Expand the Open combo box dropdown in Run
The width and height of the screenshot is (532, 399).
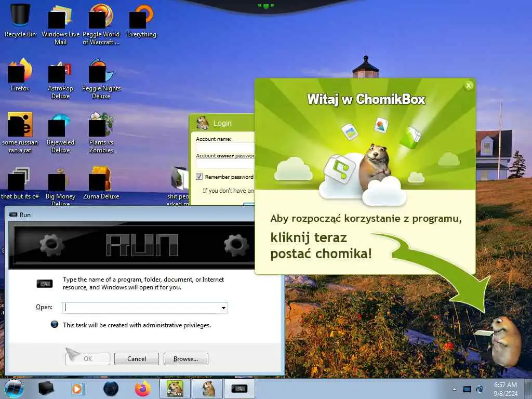point(223,308)
